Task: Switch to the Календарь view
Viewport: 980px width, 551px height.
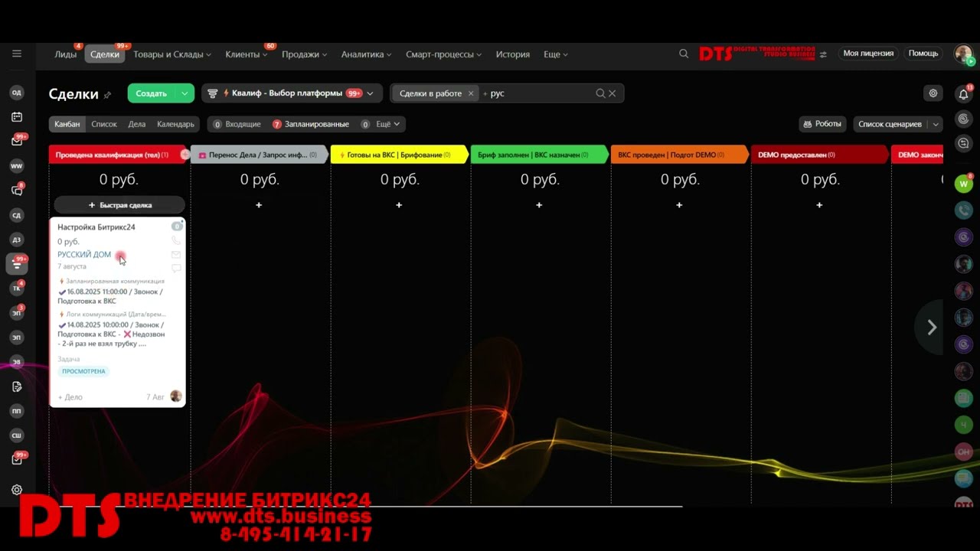Action: (176, 124)
